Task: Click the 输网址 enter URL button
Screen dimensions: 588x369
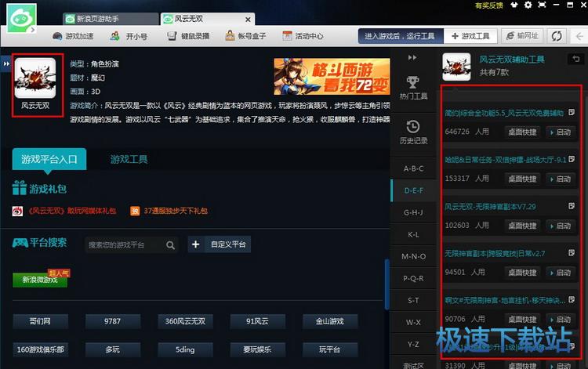Action: tap(522, 36)
